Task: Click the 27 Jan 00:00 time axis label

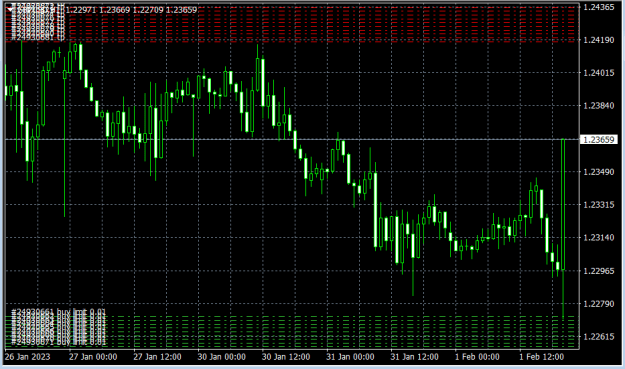Action: 93,357
